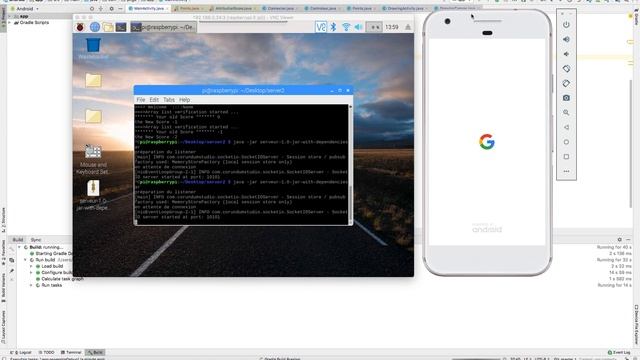Click the Pi terminal window scrollbar
Screen dimensions: 640x360
(x=350, y=164)
